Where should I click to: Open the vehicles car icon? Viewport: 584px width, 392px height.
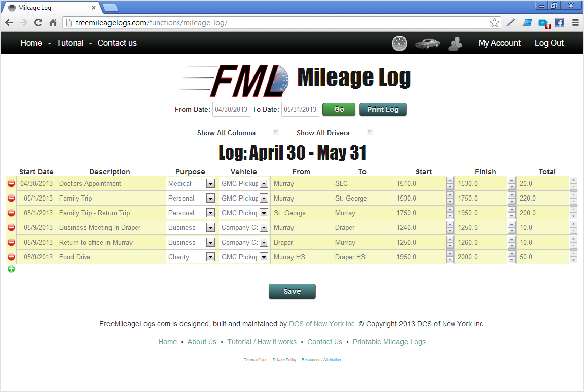(427, 43)
